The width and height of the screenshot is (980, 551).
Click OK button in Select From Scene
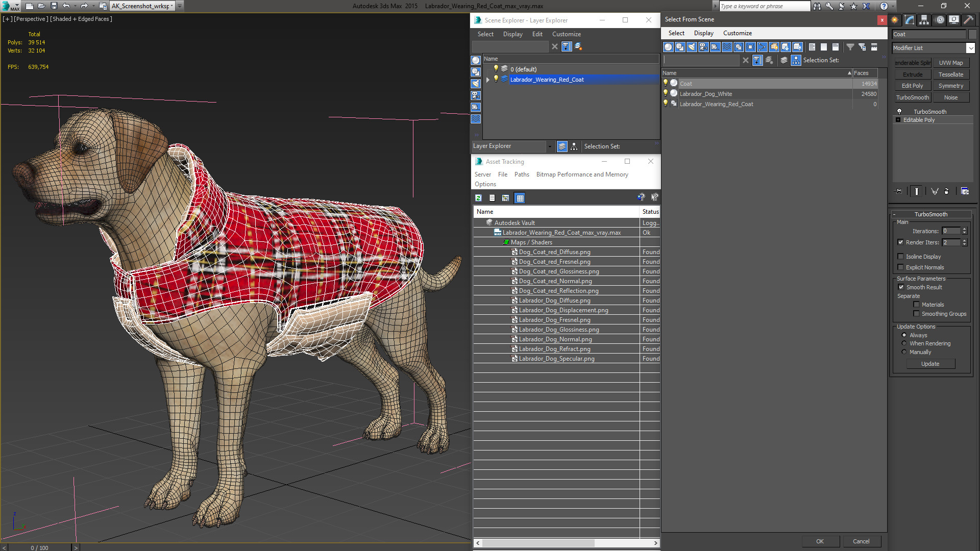pyautogui.click(x=820, y=541)
